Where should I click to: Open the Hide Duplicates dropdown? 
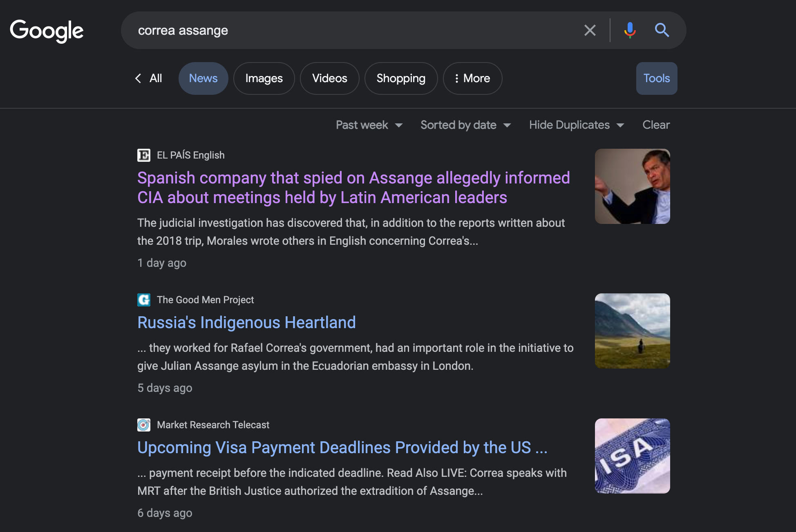tap(576, 125)
